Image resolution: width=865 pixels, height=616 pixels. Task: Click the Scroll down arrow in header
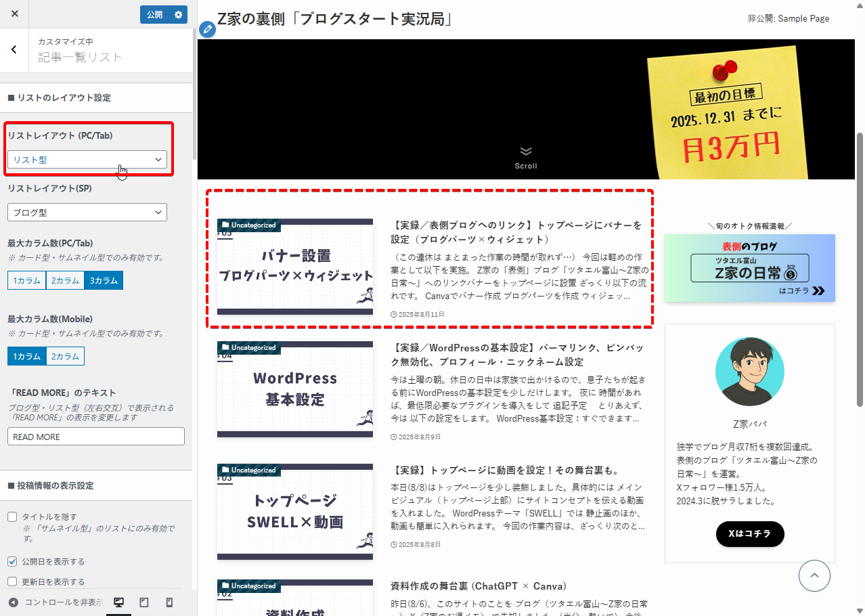coord(526,158)
